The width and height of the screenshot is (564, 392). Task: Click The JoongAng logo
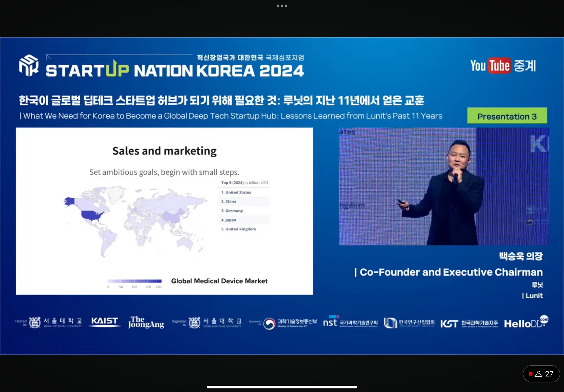(146, 322)
